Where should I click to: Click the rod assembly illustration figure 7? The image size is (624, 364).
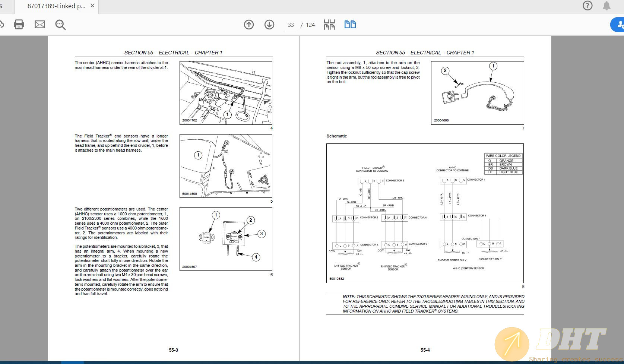tap(477, 93)
